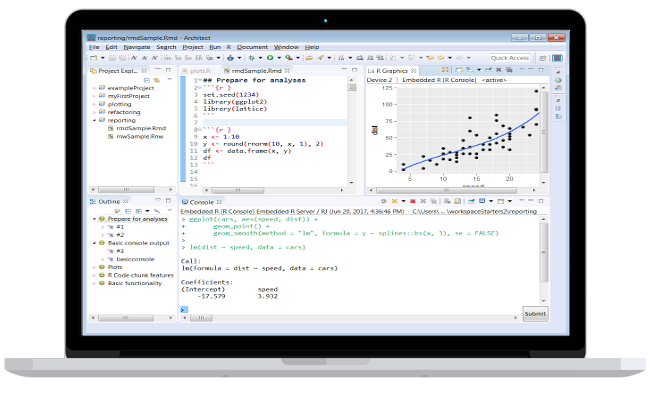
Task: Click Link with Editor icon in Project Explorer
Action: (157, 80)
